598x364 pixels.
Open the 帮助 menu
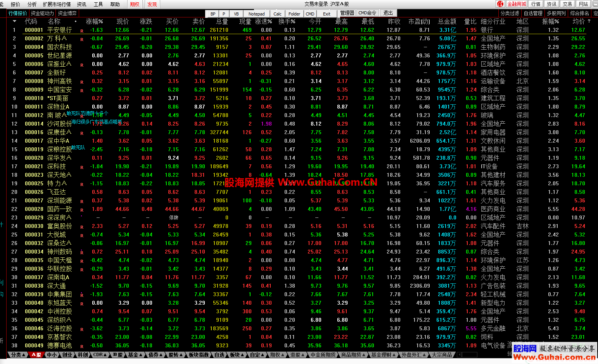pyautogui.click(x=115, y=4)
